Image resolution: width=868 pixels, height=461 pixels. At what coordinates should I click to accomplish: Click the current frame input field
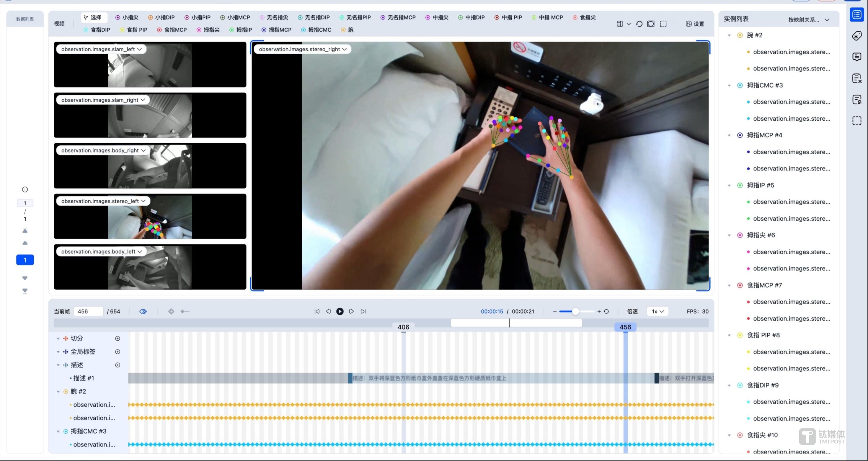(88, 311)
